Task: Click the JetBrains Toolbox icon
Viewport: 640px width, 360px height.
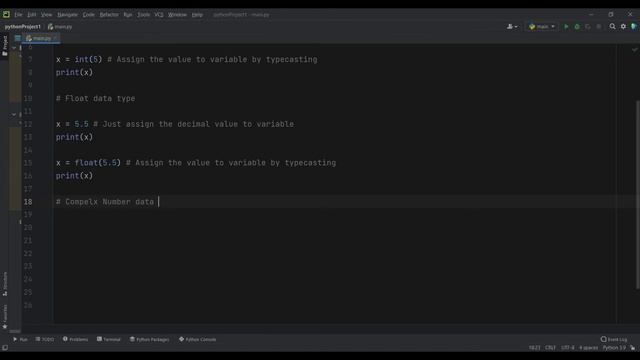Action: pos(634,27)
